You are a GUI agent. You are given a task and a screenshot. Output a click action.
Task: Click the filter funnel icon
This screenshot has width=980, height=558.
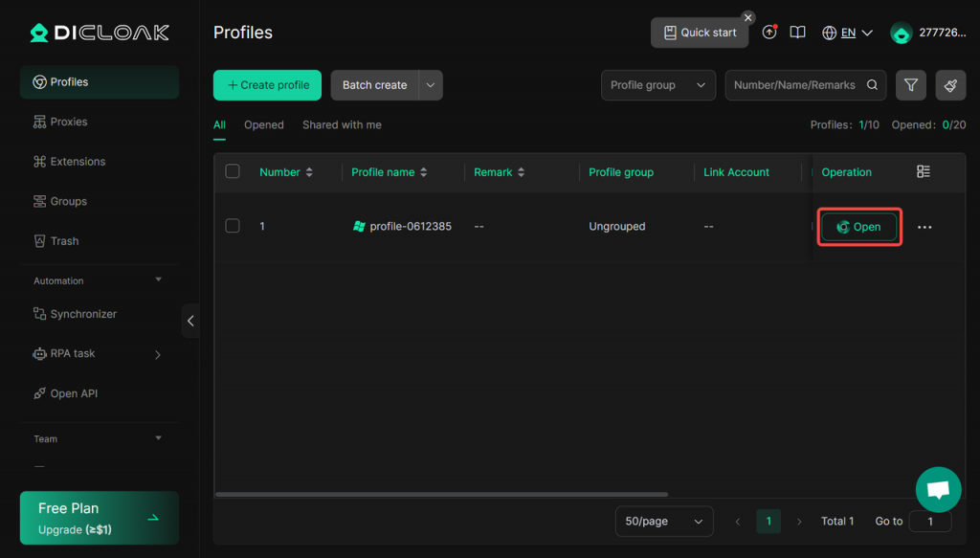click(910, 85)
